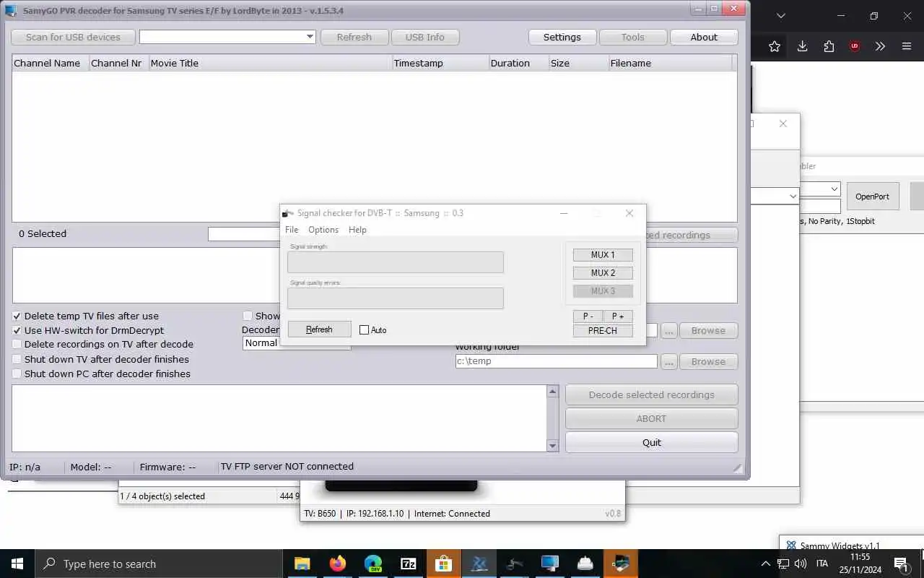Toggle Use HW-switch for DrmDecrypt

17,330
